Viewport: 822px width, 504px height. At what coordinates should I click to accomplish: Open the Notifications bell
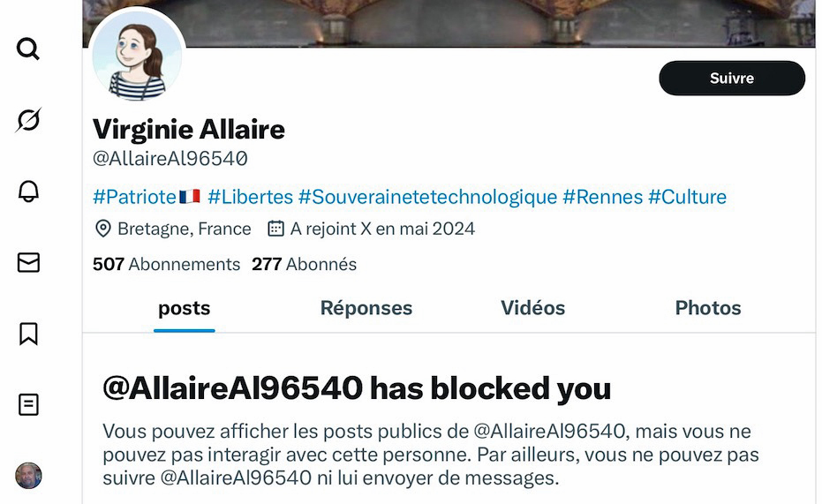[x=28, y=192]
